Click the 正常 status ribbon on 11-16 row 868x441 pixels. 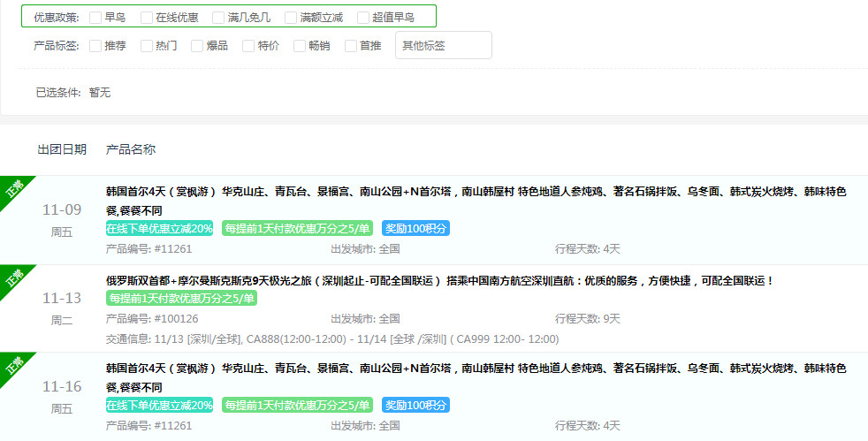coord(13,366)
